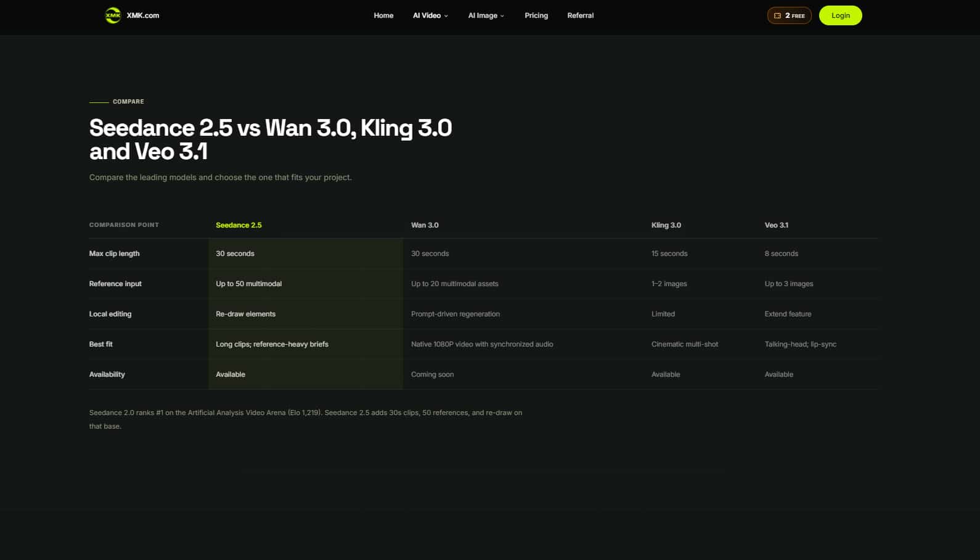Click the "Limited" cell for Kling 3.0
980x560 pixels.
663,314
